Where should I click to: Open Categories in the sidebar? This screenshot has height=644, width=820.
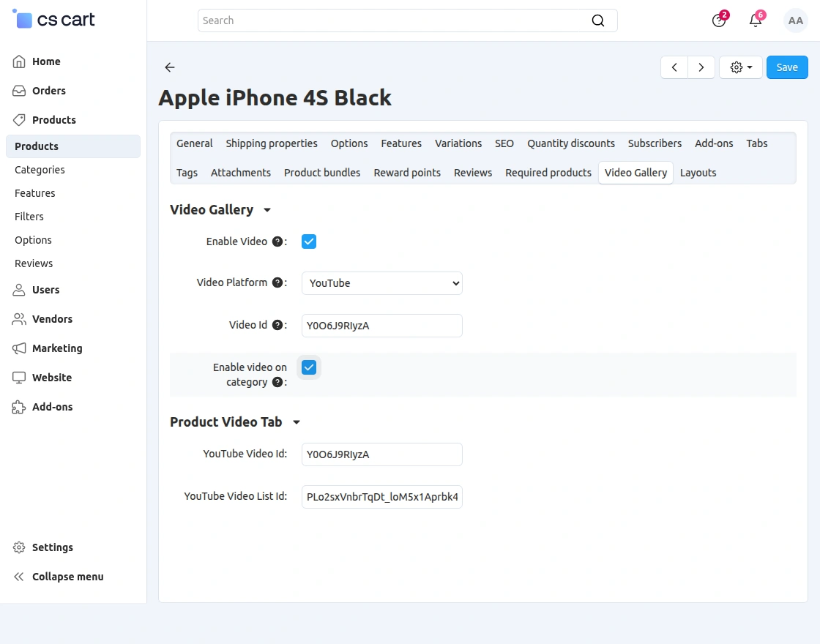point(40,169)
